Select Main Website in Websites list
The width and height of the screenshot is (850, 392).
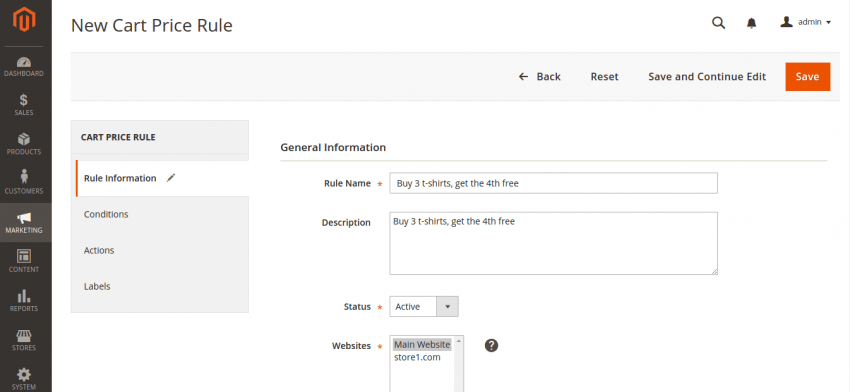point(422,344)
